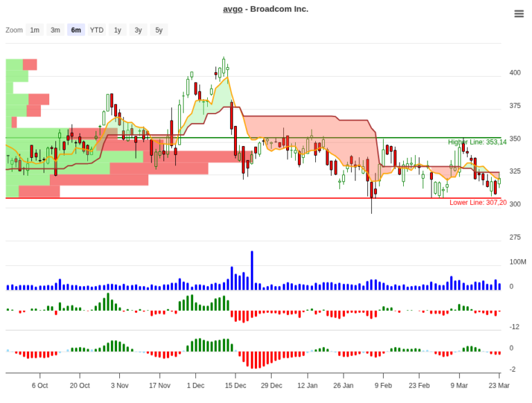Click the '26 Jan' date axis label
The height and width of the screenshot is (403, 532).
click(343, 386)
